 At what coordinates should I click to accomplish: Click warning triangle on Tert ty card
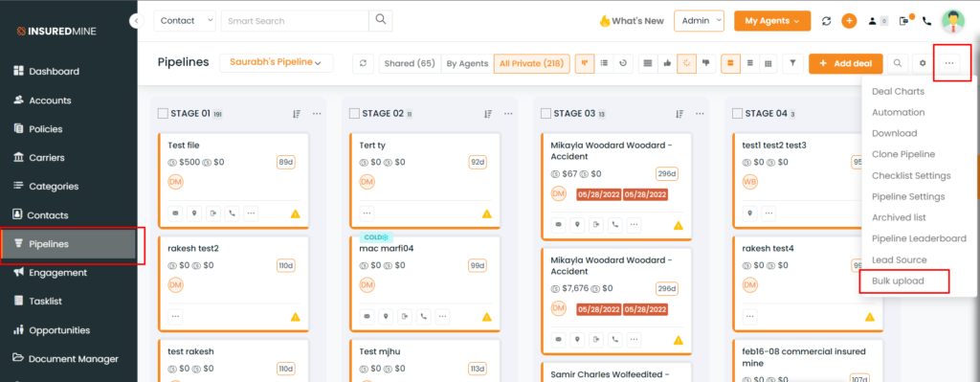click(487, 213)
